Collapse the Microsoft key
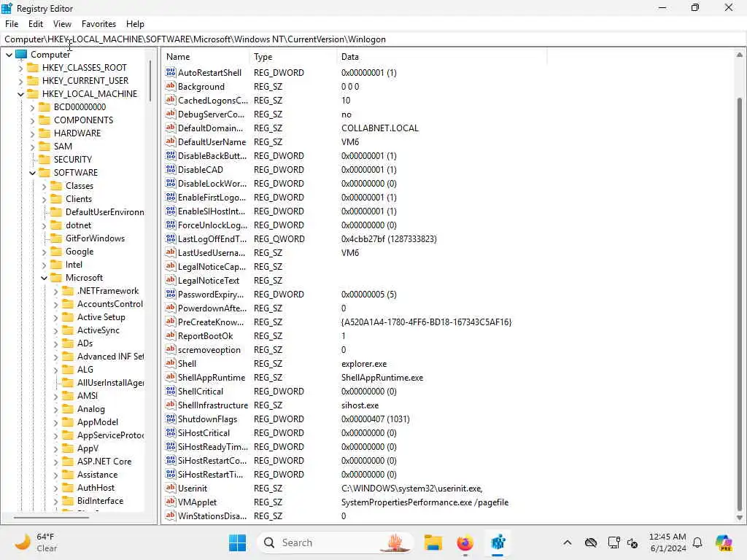Screen dimensions: 747x560 point(44,278)
